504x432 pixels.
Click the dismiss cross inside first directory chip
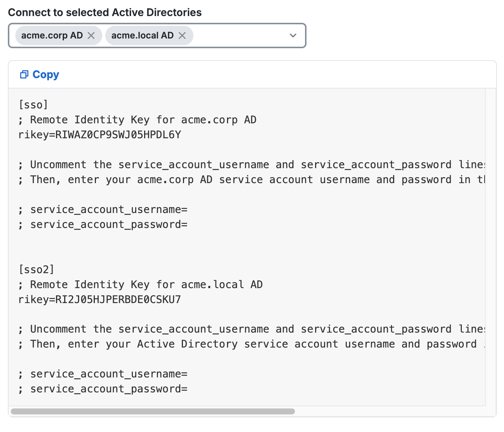click(91, 36)
